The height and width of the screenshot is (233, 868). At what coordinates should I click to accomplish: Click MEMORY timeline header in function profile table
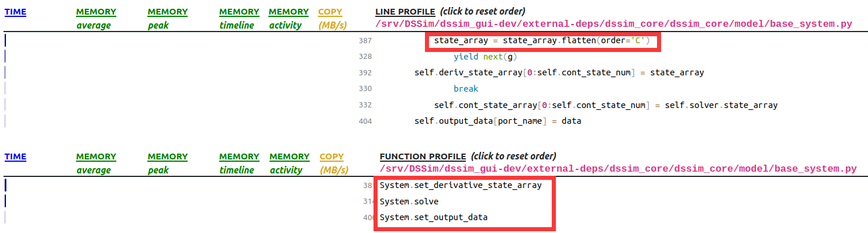(239, 163)
